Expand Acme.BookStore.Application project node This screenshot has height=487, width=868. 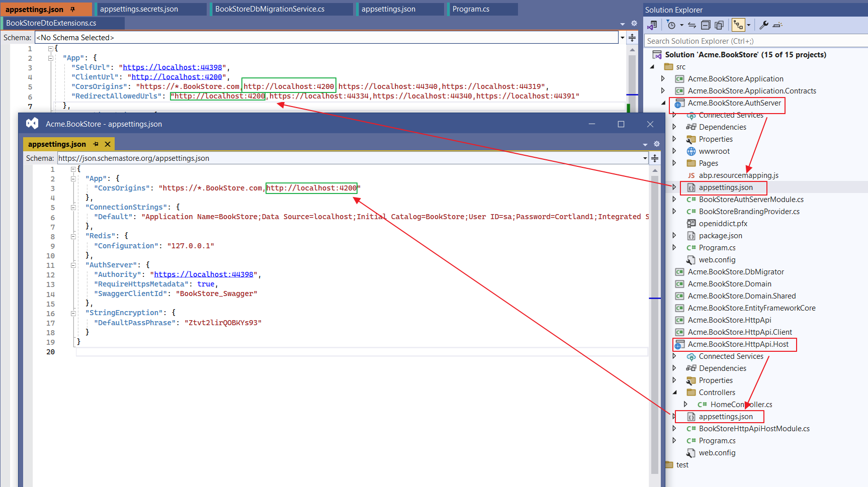point(663,79)
